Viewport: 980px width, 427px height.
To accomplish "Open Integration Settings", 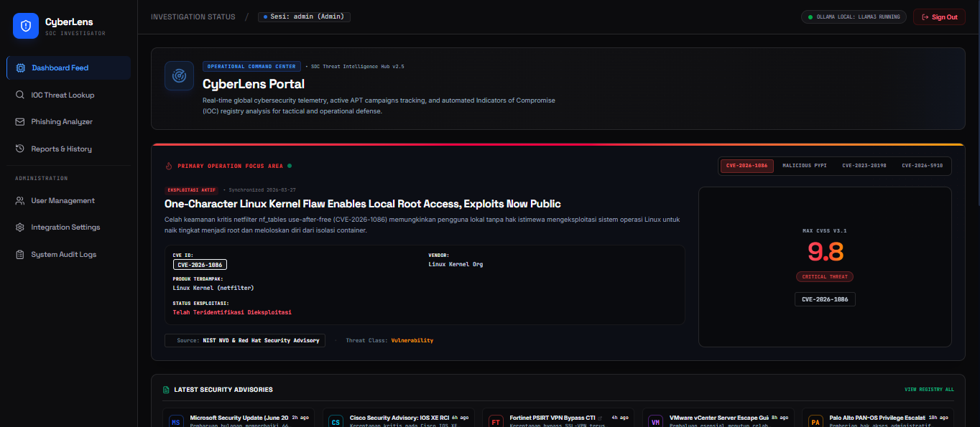I will point(69,227).
